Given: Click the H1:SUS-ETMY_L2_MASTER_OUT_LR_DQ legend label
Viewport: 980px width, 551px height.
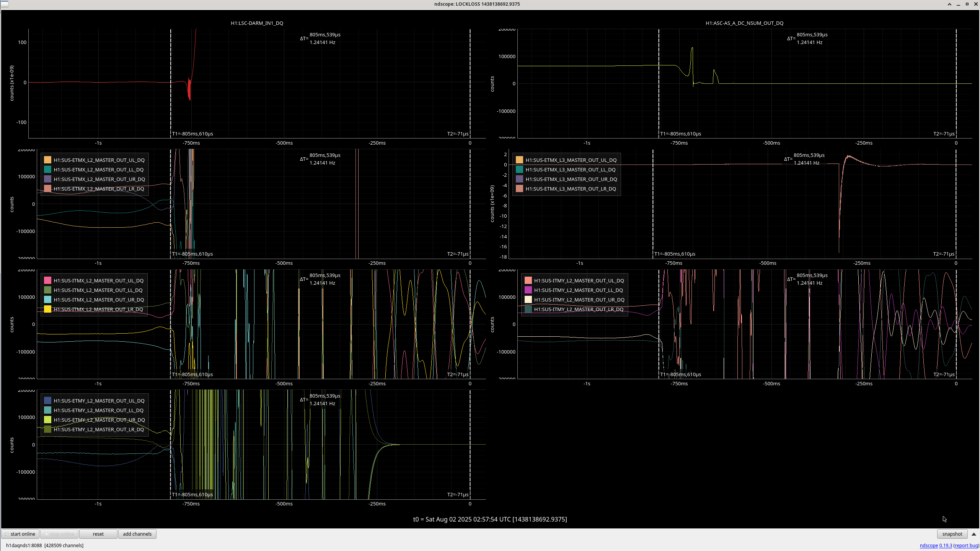Looking at the screenshot, I should (x=99, y=429).
